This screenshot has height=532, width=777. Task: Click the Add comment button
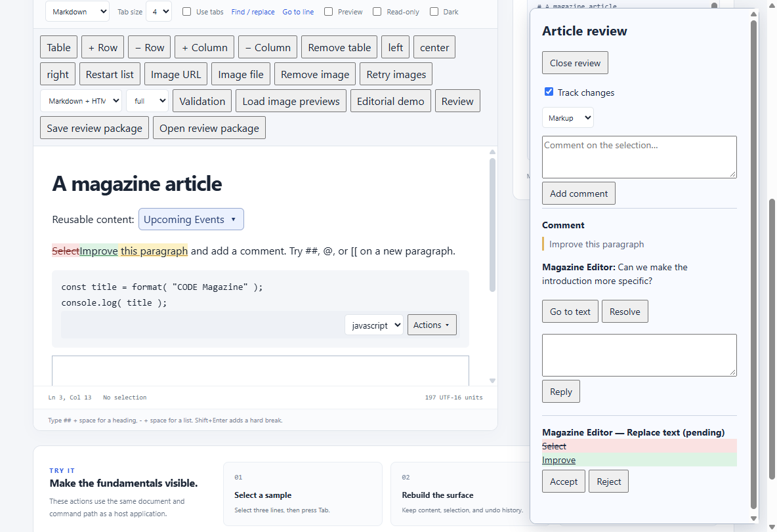pyautogui.click(x=579, y=193)
